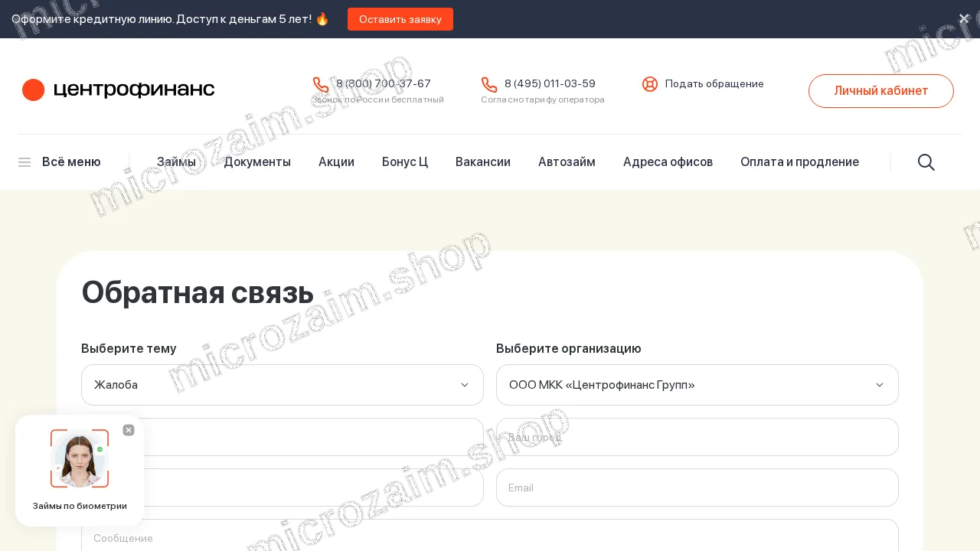
Task: Open Всё меню
Action: point(71,162)
